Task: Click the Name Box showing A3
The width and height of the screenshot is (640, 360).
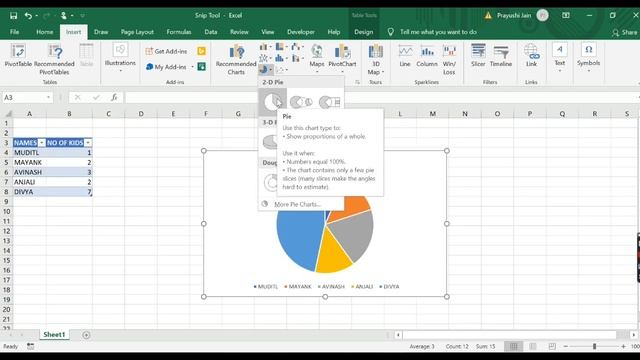Action: (x=27, y=97)
